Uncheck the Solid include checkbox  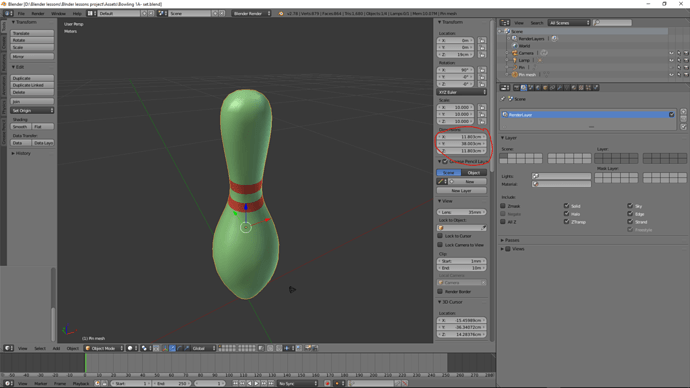tap(566, 205)
